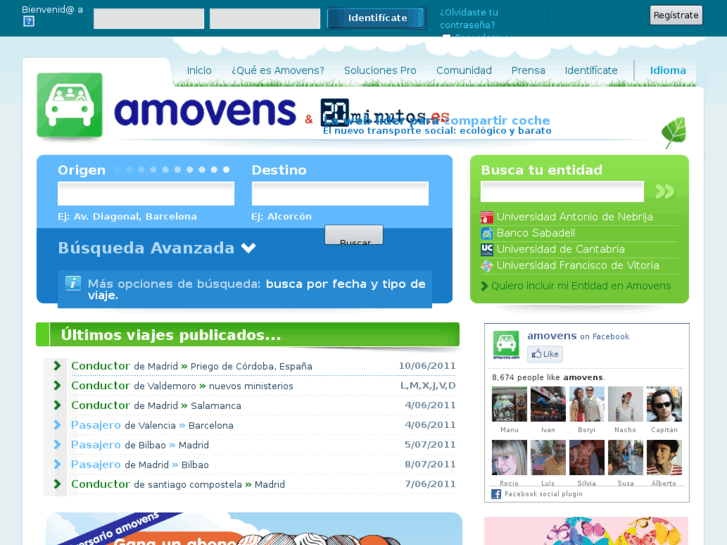Open Universidad Antonio de Nebrija entity
Screen dimensions: 727x545
(574, 217)
